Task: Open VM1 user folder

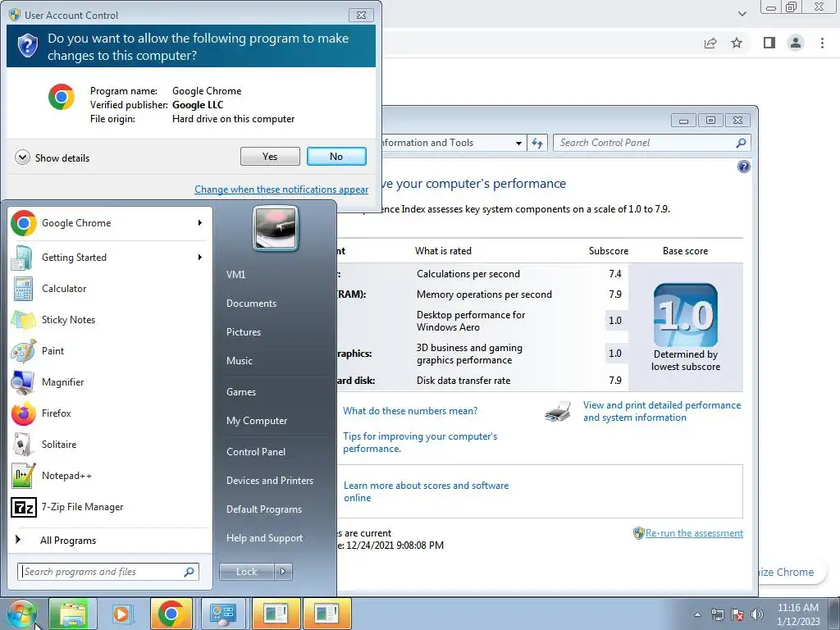Action: 235,274
